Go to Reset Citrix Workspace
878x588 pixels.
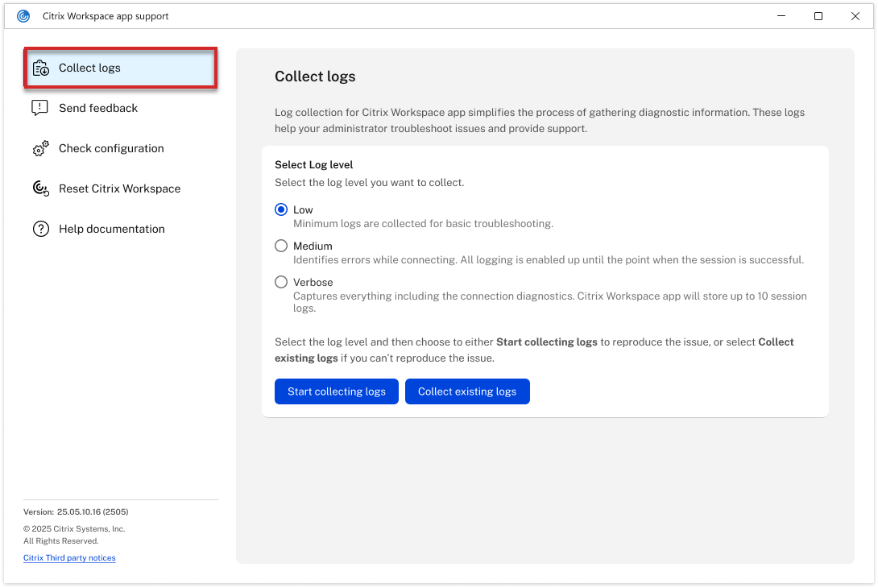tap(120, 188)
